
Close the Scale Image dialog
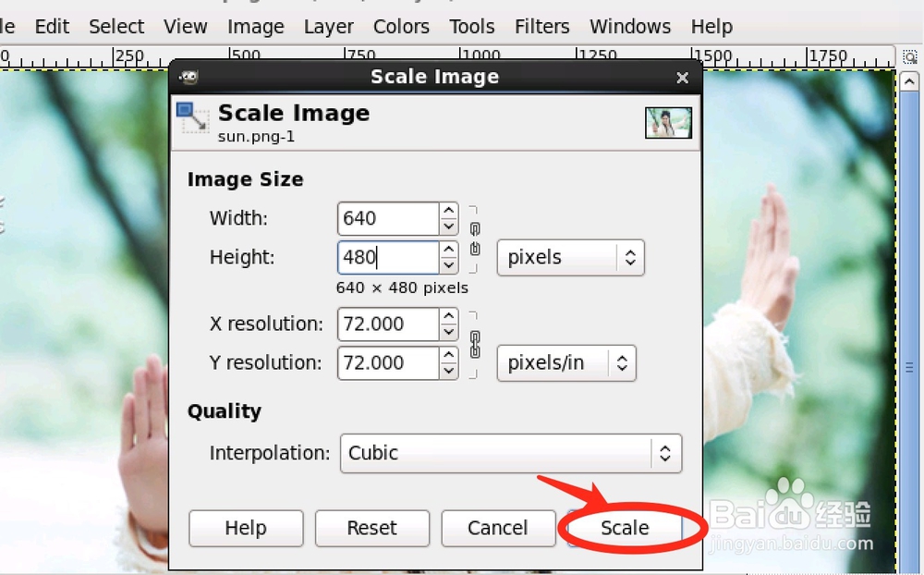[682, 78]
